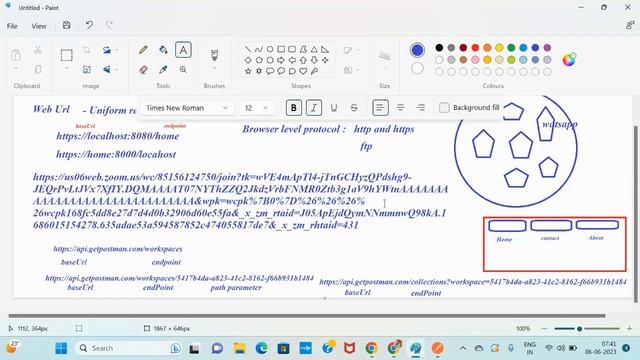The height and width of the screenshot is (360, 640).
Task: Set text alignment to centre
Action: click(400, 108)
